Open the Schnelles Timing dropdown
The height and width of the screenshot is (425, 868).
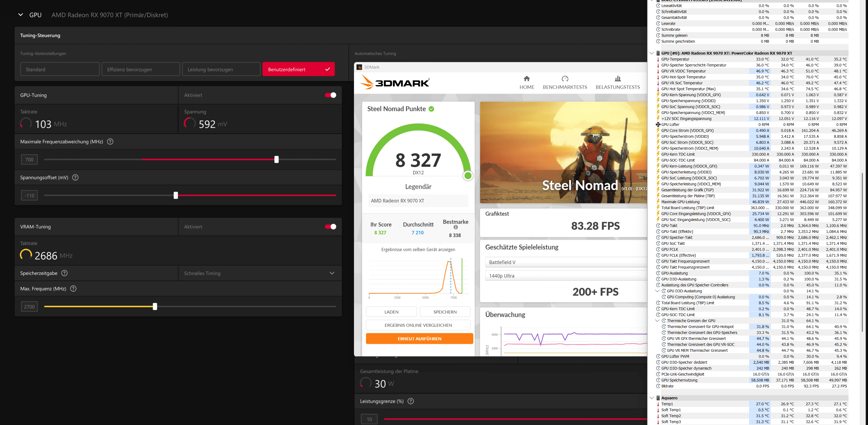click(260, 273)
